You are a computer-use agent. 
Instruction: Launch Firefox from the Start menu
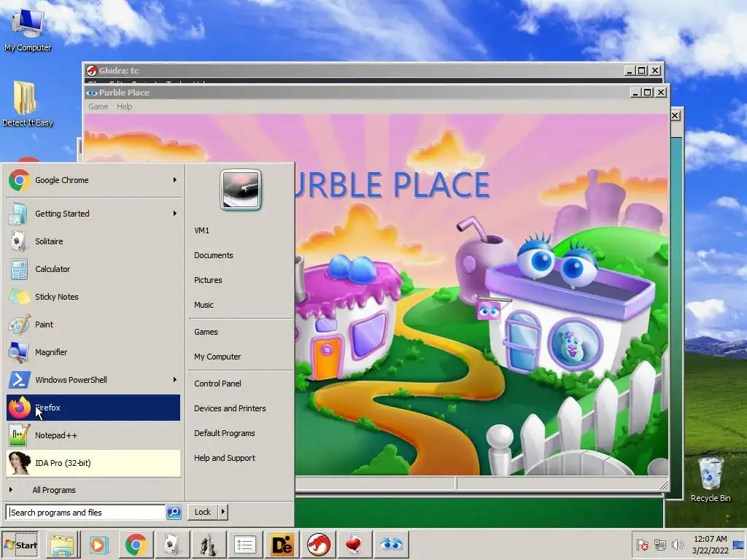coord(93,408)
